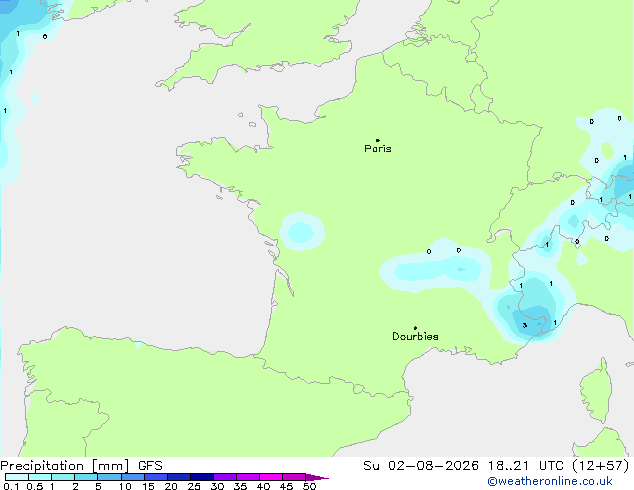
Task: Click the '0.1' legend scale value
Action: [11, 486]
